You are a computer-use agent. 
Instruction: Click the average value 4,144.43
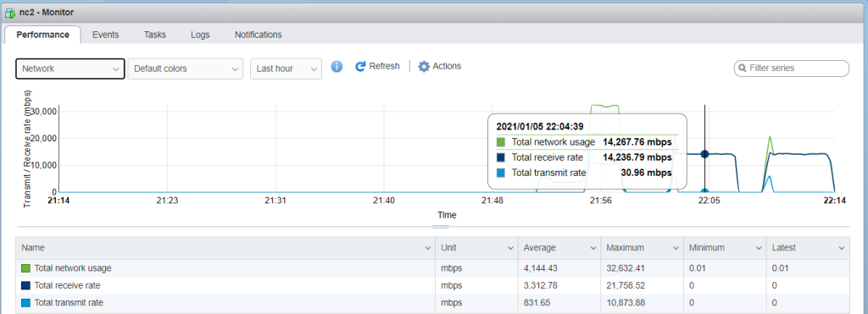540,268
